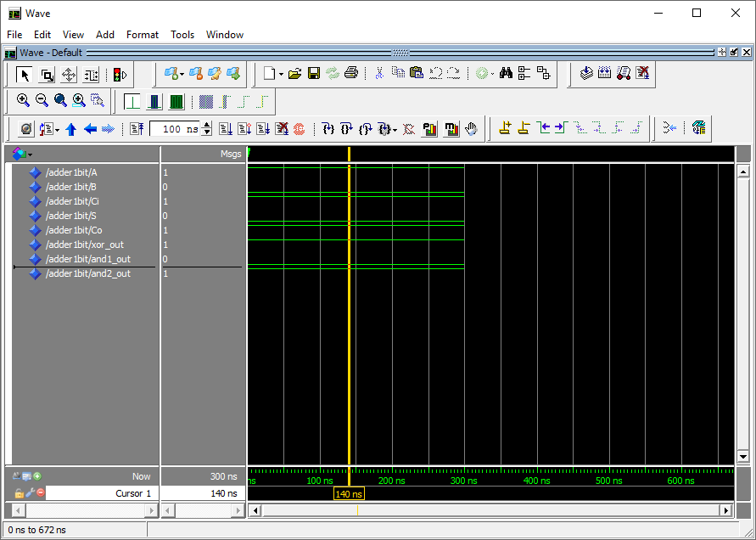Image resolution: width=756 pixels, height=540 pixels.
Task: Open the run mode dropdown arrow
Action: (58, 130)
